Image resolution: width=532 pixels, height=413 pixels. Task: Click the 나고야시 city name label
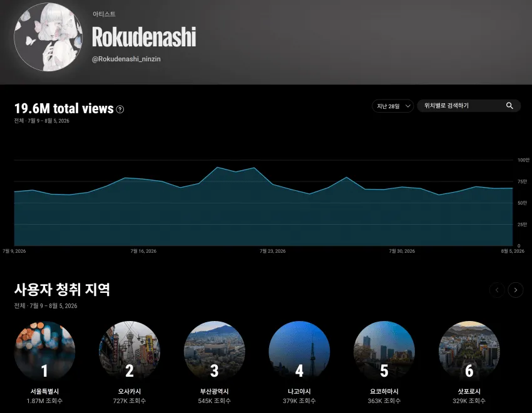click(x=299, y=391)
